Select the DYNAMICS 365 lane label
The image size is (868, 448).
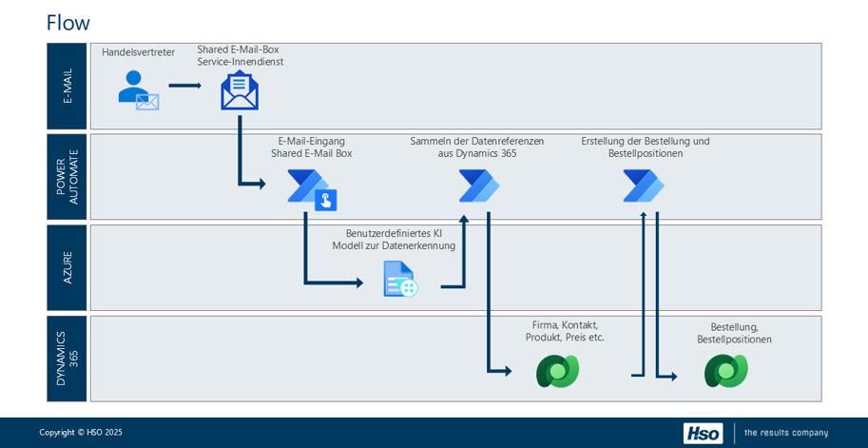pyautogui.click(x=67, y=359)
